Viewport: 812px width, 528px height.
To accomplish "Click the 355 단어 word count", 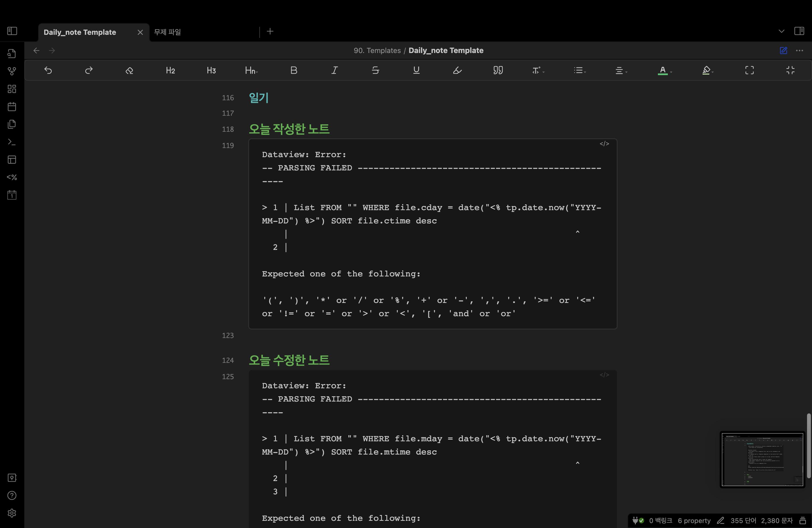I will coord(743,521).
